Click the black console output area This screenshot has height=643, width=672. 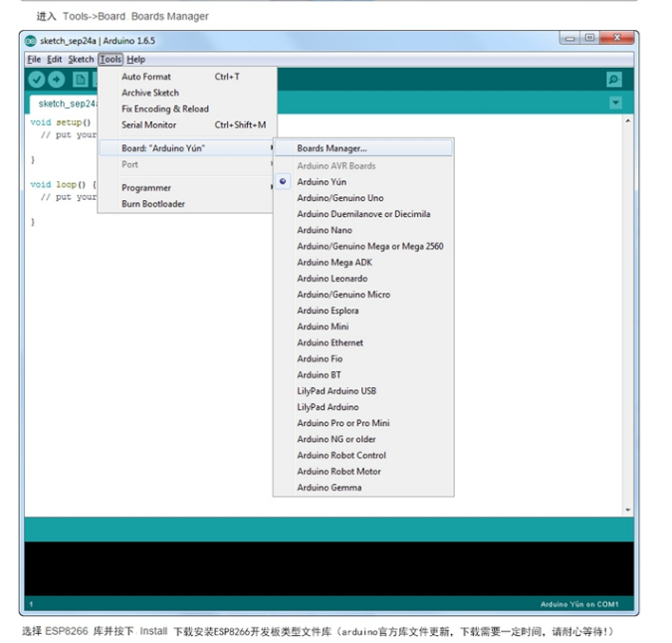click(329, 568)
